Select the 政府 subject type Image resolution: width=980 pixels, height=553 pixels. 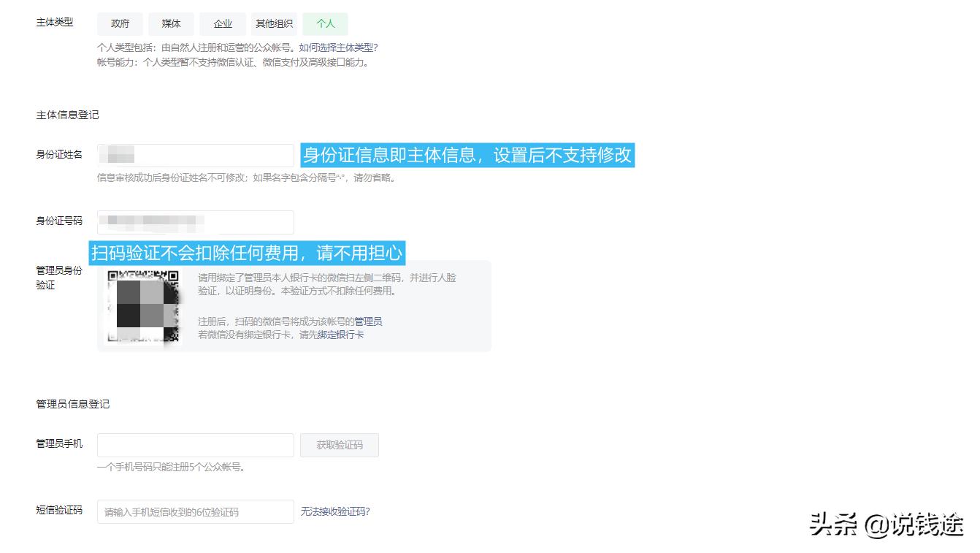pos(119,23)
